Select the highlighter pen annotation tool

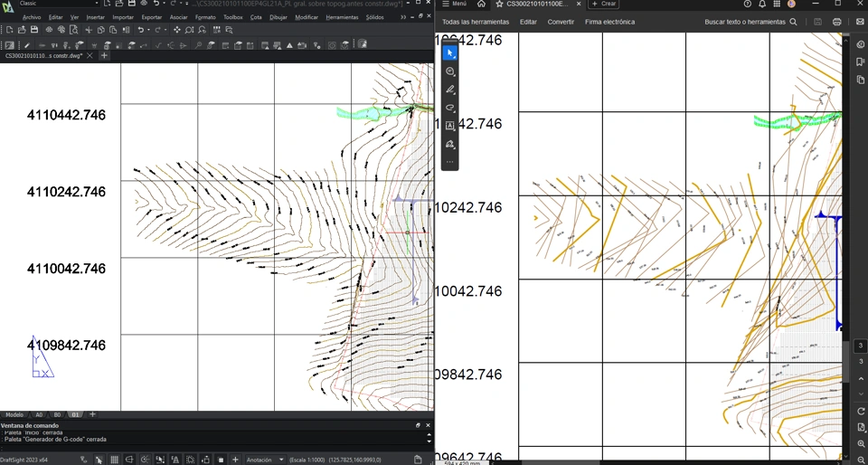(450, 90)
